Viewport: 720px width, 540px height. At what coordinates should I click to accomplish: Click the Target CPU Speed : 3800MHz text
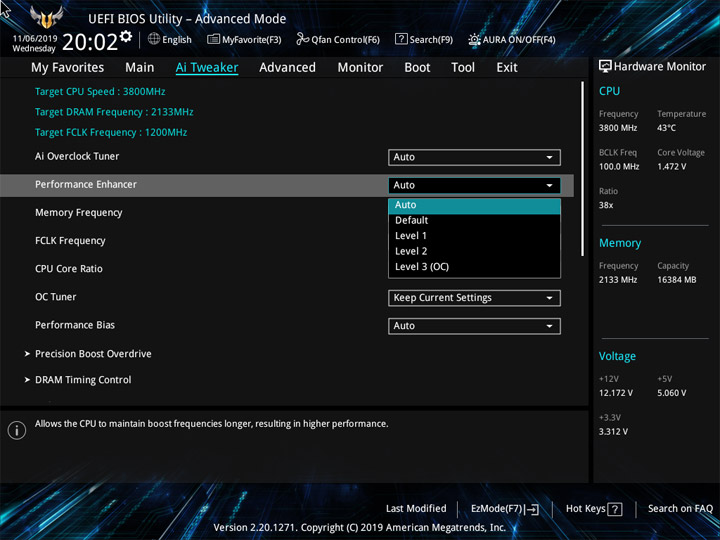100,91
